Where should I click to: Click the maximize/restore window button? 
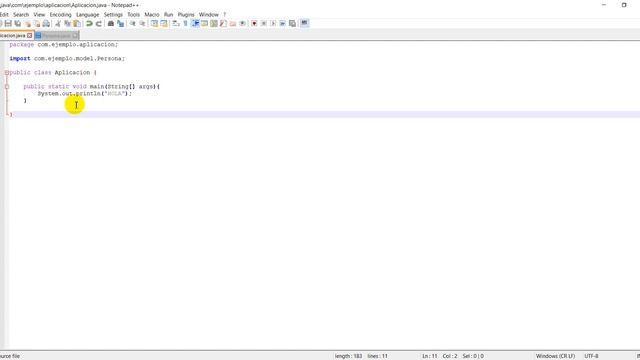[x=624, y=5]
